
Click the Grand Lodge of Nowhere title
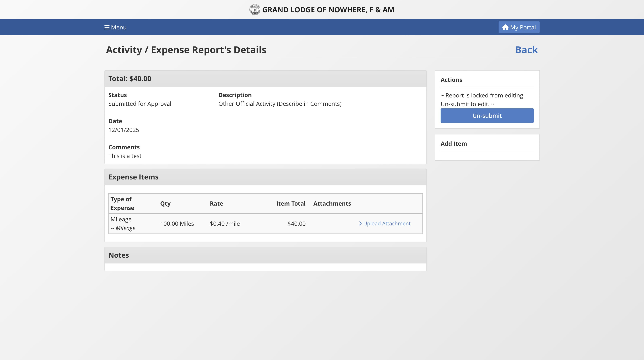[328, 10]
